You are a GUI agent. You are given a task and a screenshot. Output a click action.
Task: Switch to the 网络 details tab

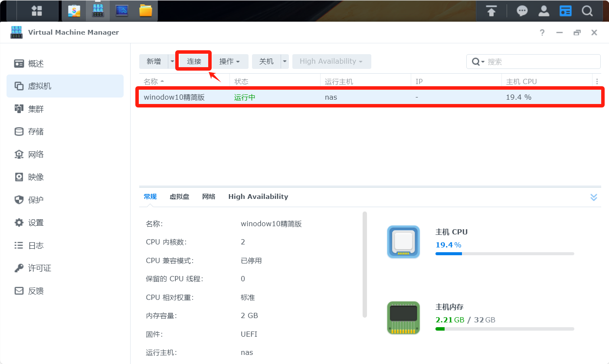click(x=209, y=197)
